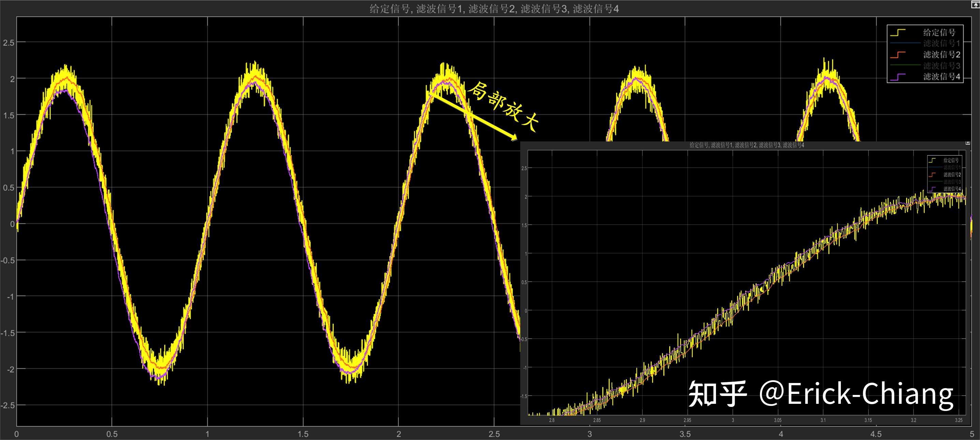Click the purple step icon in the inset legend
Image resolution: width=980 pixels, height=440 pixels.
click(932, 189)
